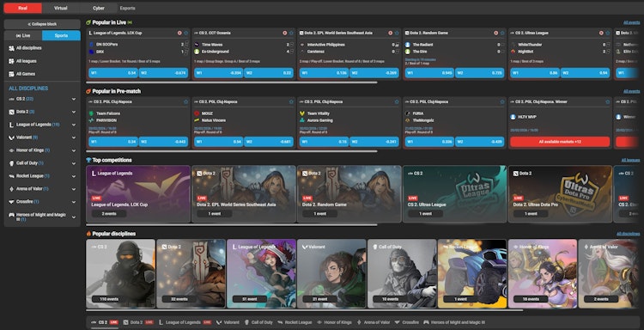Select the Cyber tab
Image resolution: width=644 pixels, height=330 pixels.
pos(98,8)
